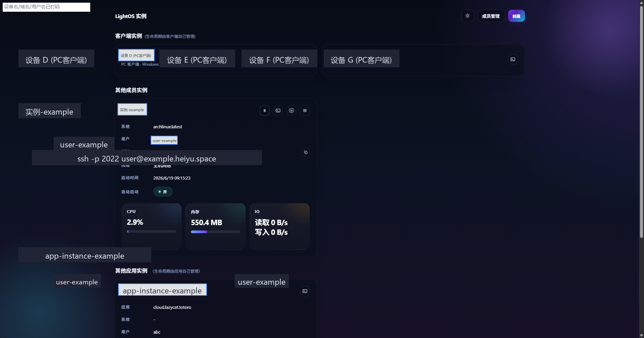
Task: Select the archlinux:latest system value
Action: [168, 127]
